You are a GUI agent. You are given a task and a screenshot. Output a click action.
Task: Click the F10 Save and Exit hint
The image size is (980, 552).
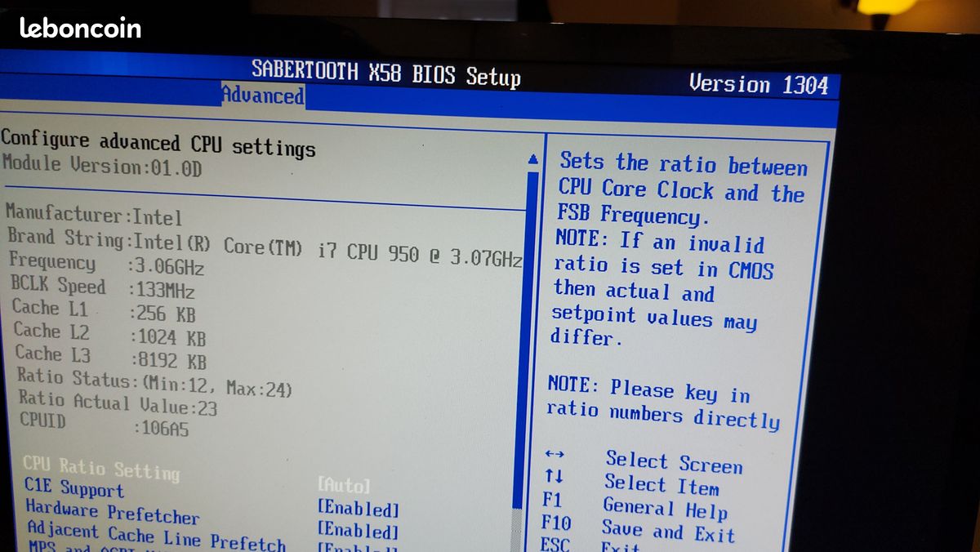click(637, 528)
